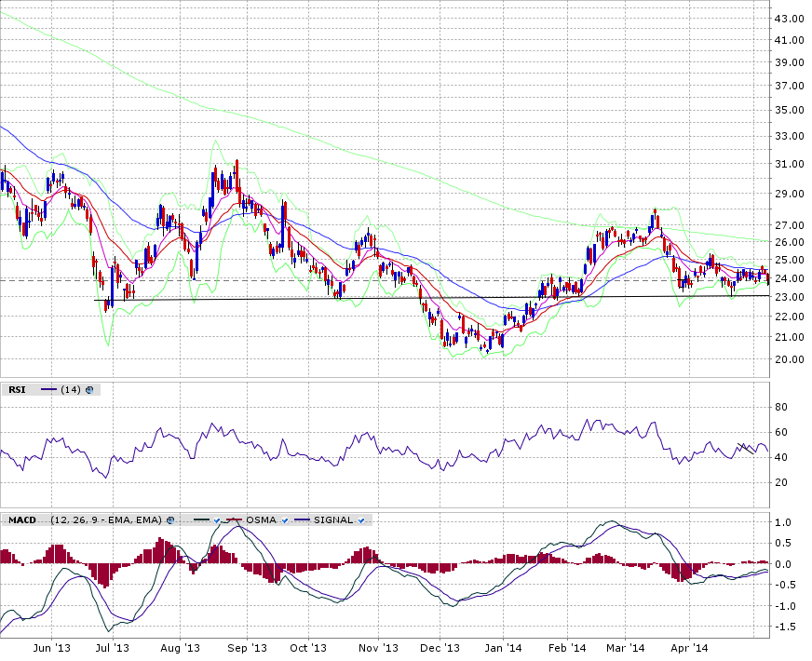Toggle the MACD line visibility checkbox
The image size is (812, 661).
pos(216,520)
